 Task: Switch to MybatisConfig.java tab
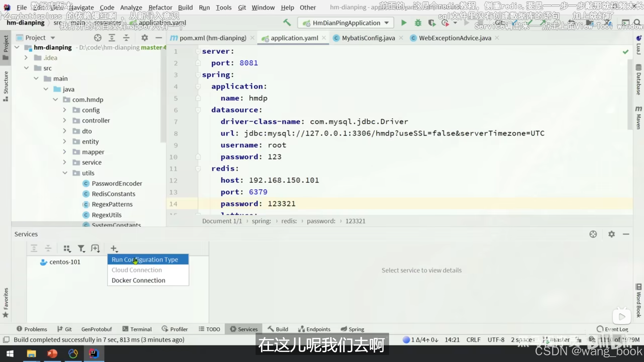click(368, 38)
